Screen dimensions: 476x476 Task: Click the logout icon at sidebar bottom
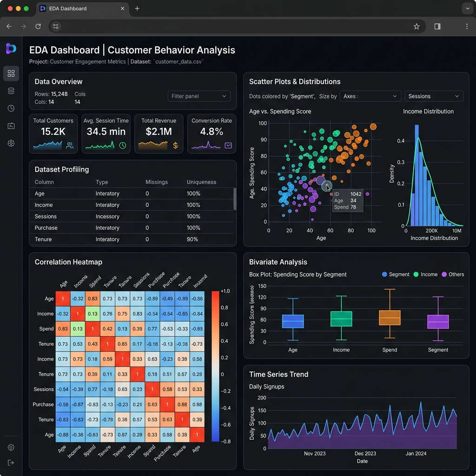(x=11, y=463)
